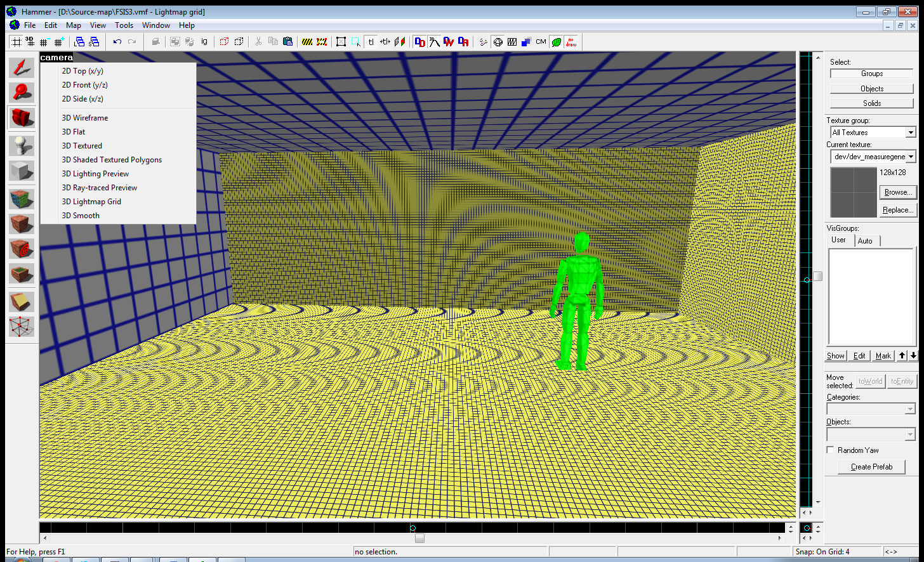Click the 'camera' viewport label
The width and height of the screenshot is (924, 562).
(56, 58)
